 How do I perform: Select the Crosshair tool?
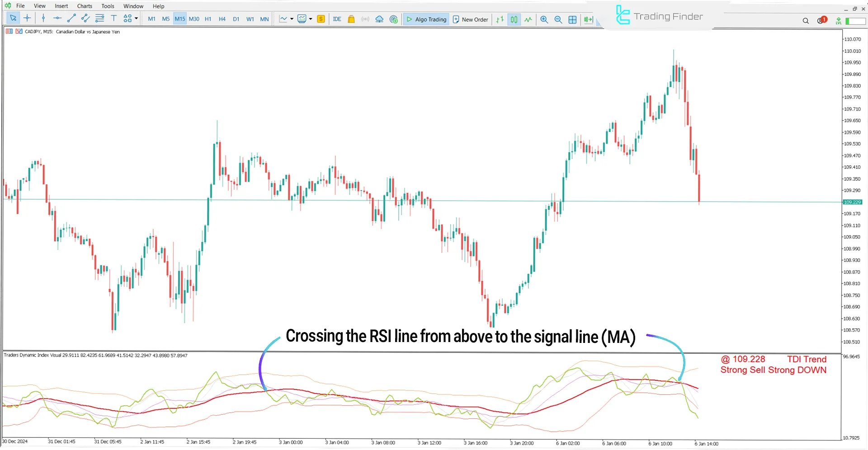pos(27,19)
